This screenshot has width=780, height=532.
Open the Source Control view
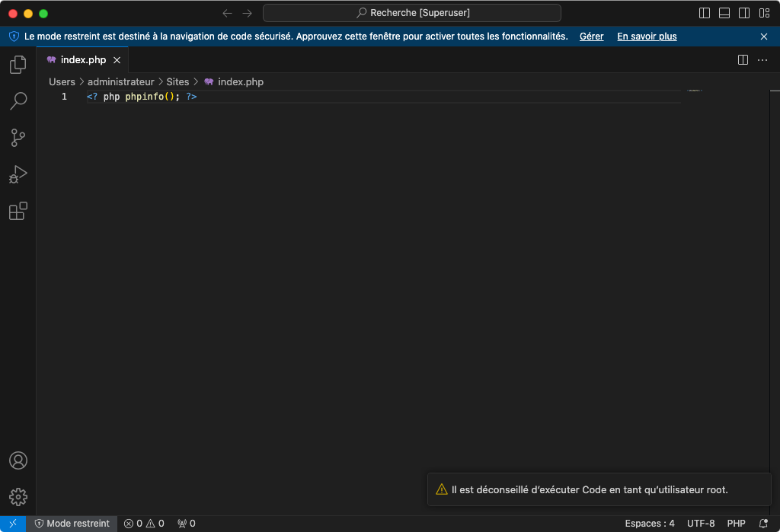pos(18,138)
